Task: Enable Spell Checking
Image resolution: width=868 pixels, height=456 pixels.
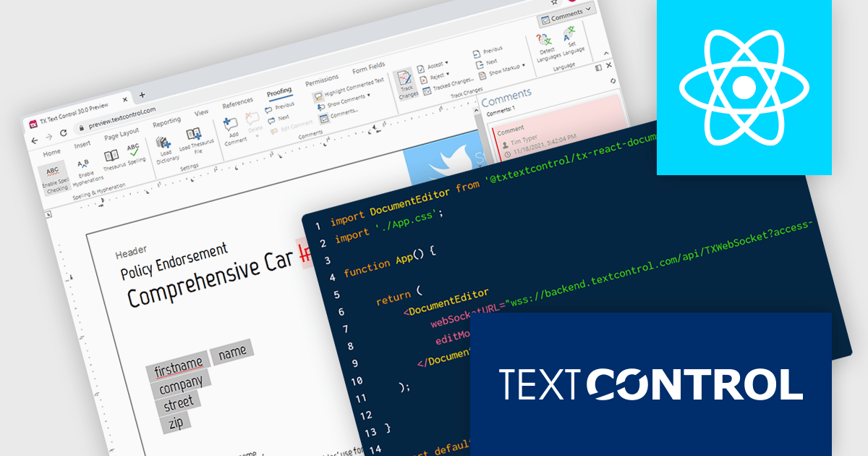Action: click(54, 172)
